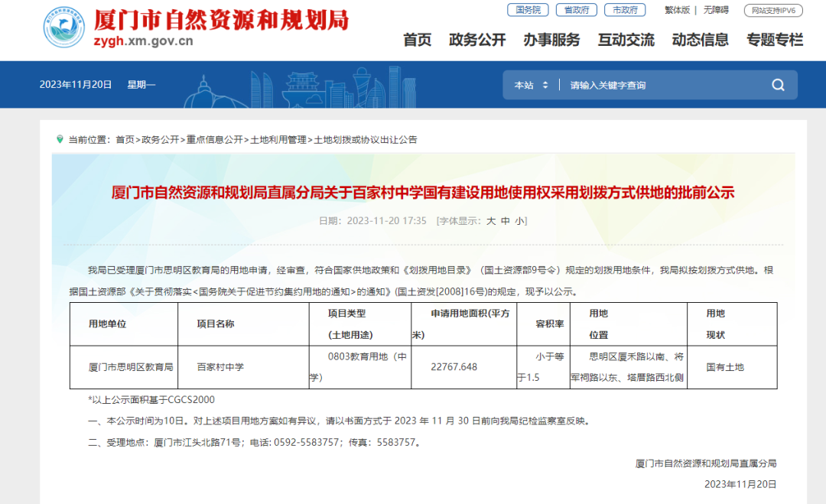
Task: Click the Xiamen bureau round logo
Action: pyautogui.click(x=63, y=28)
